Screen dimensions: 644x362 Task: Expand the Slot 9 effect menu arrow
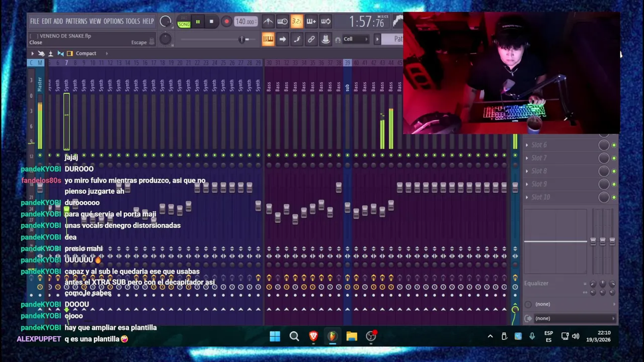[527, 184]
